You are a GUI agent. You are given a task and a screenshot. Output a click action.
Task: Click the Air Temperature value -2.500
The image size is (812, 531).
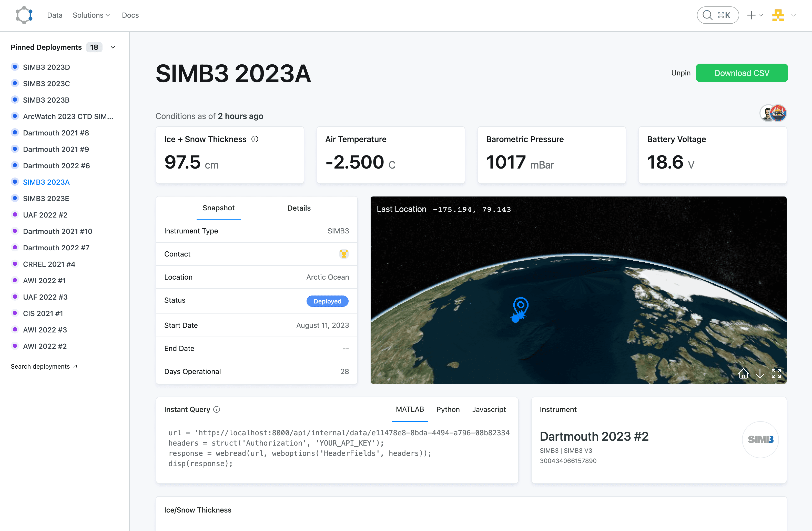point(355,162)
